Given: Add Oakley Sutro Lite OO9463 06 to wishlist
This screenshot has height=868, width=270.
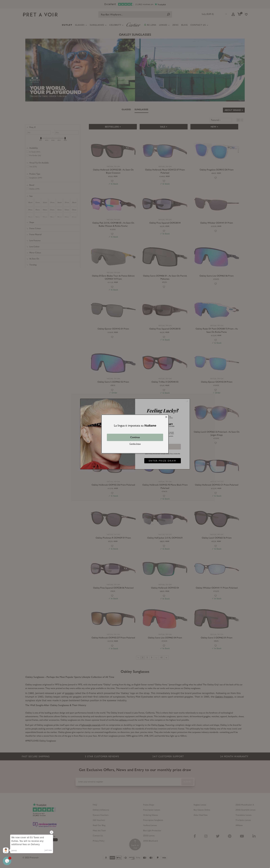Looking at the screenshot, I should pyautogui.click(x=216, y=284).
